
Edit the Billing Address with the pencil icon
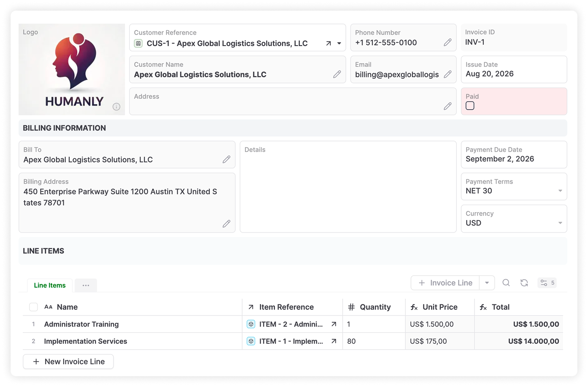coord(226,224)
